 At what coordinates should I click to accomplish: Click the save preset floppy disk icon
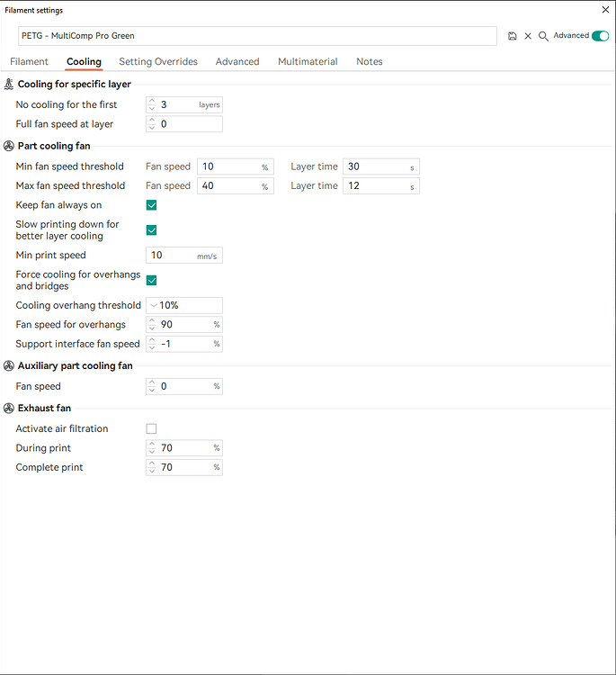pyautogui.click(x=512, y=36)
